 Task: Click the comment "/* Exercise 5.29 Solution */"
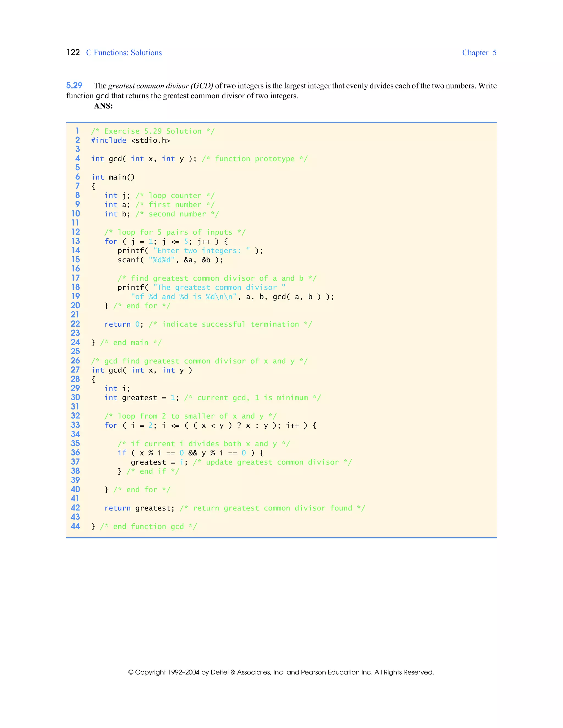click(x=153, y=131)
